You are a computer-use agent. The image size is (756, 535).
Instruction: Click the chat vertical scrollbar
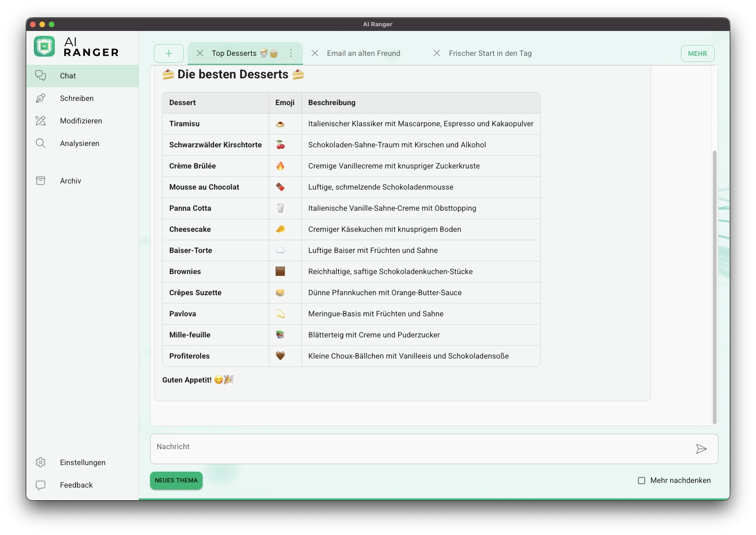[x=714, y=286]
